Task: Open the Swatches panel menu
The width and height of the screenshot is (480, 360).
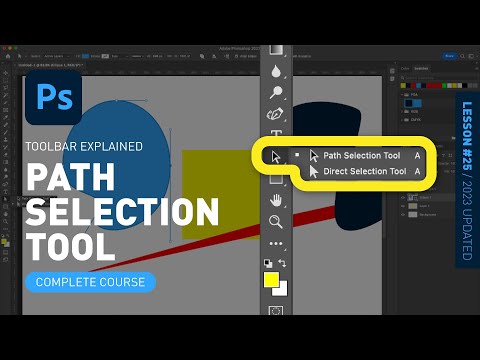Action: pyautogui.click(x=477, y=68)
